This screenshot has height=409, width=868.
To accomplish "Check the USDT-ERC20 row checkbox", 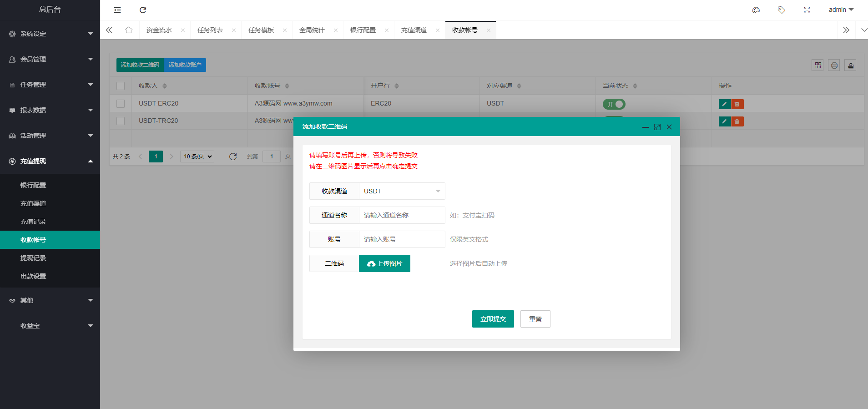I will coord(121,104).
